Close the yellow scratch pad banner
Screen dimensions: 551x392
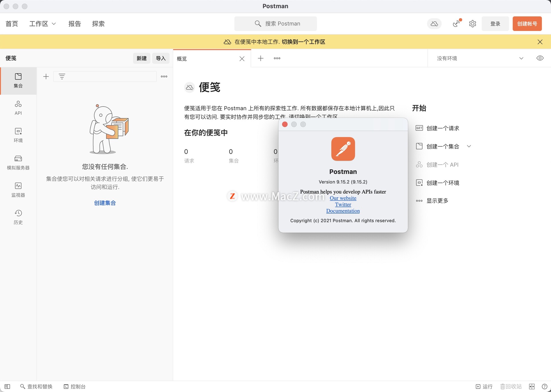pos(540,42)
